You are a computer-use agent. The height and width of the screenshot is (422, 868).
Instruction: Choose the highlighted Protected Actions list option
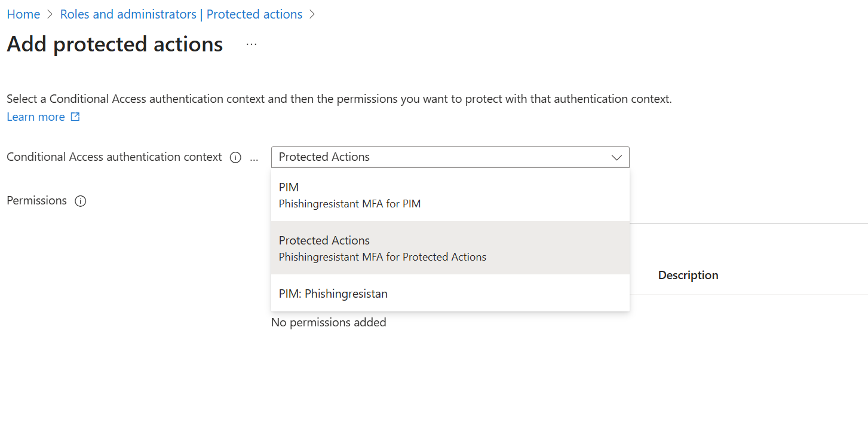(450, 248)
